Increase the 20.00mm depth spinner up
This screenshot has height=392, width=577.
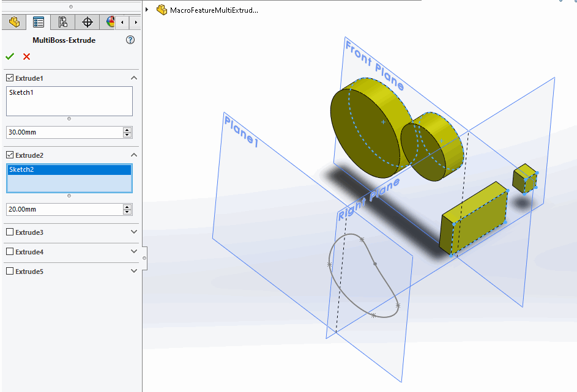[x=127, y=207]
